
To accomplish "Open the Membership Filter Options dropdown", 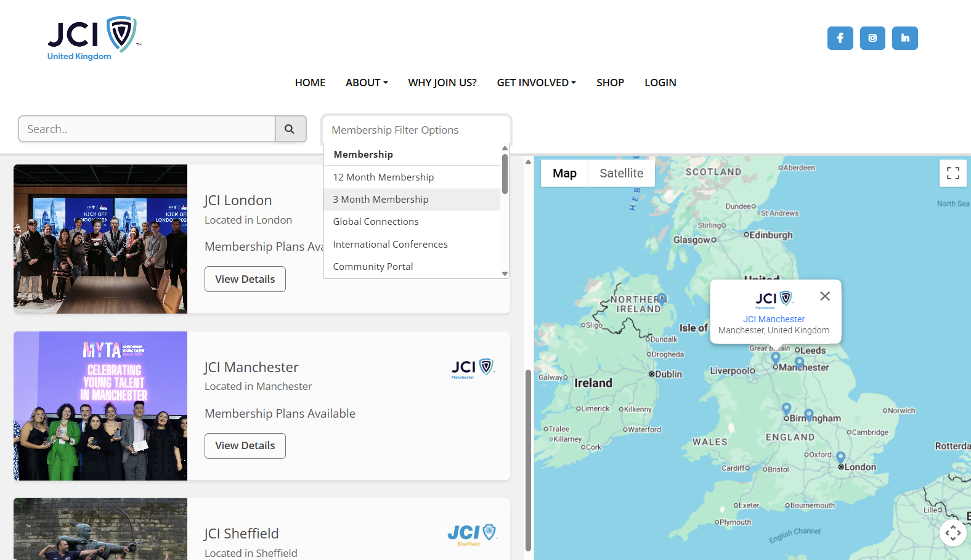I will click(416, 130).
